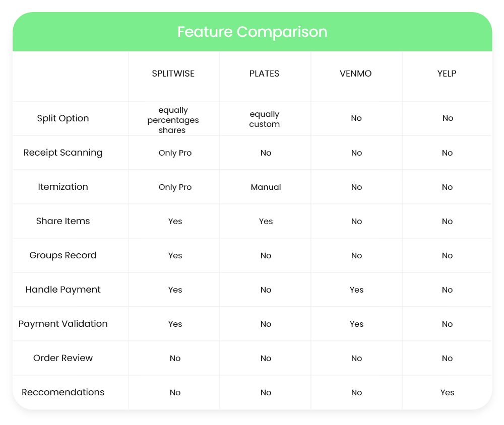The height and width of the screenshot is (425, 504).
Task: Select the YELP column header
Action: point(447,74)
